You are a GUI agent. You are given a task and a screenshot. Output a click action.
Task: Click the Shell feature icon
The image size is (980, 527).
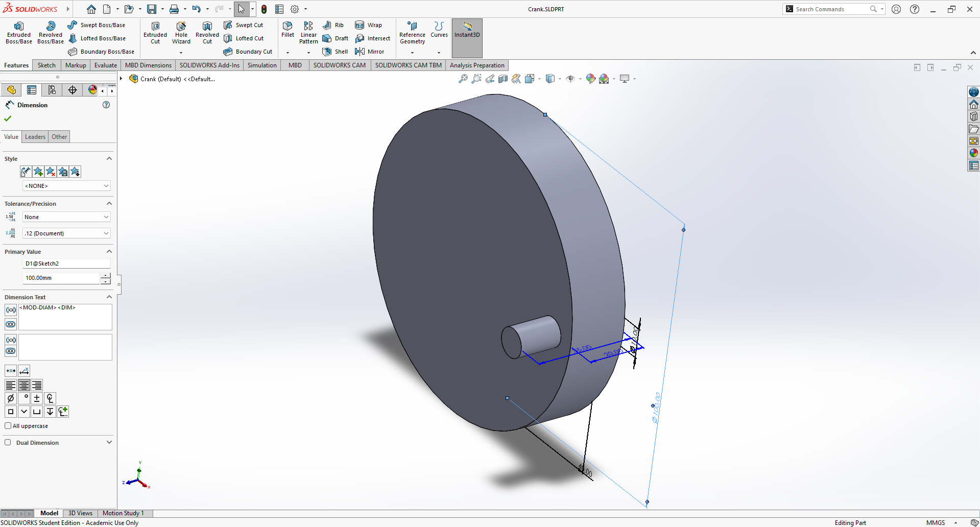tap(335, 52)
